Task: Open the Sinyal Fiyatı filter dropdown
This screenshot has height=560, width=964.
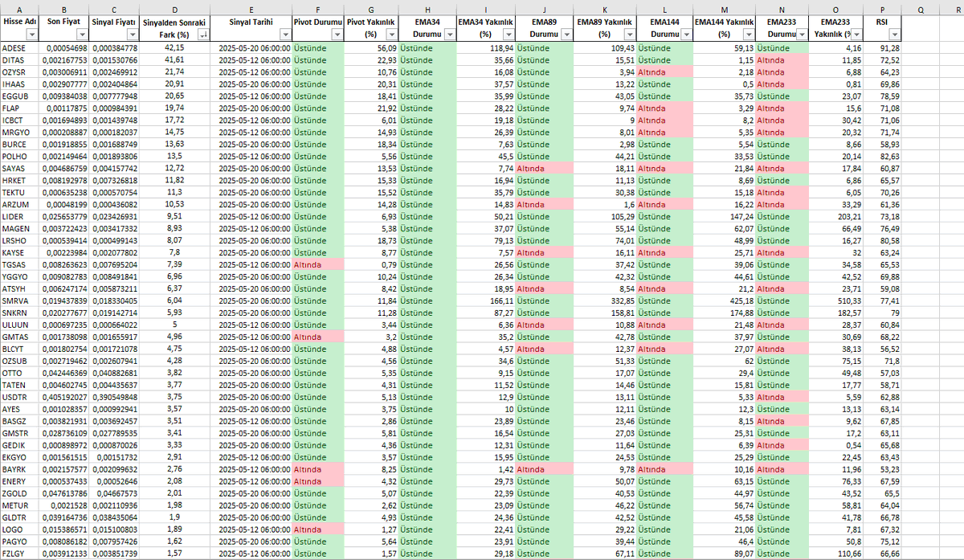Action: point(132,35)
